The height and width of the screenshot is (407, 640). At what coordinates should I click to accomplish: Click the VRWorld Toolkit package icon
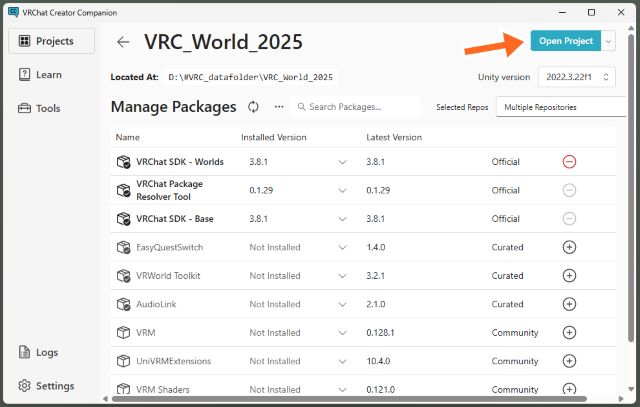(123, 276)
